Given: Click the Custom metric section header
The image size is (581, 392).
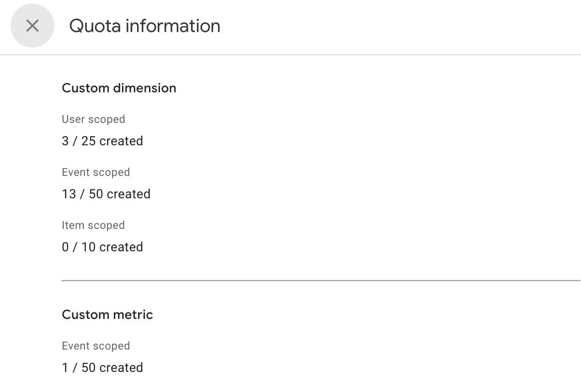Looking at the screenshot, I should tap(107, 314).
